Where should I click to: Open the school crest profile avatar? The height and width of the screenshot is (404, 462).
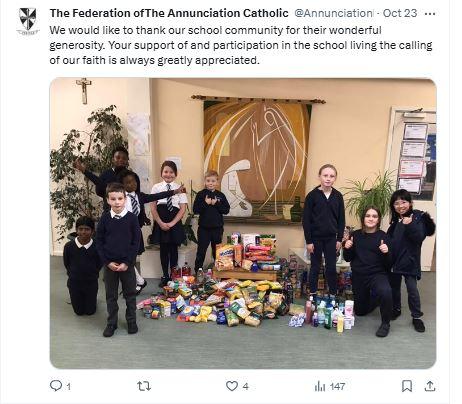click(28, 21)
